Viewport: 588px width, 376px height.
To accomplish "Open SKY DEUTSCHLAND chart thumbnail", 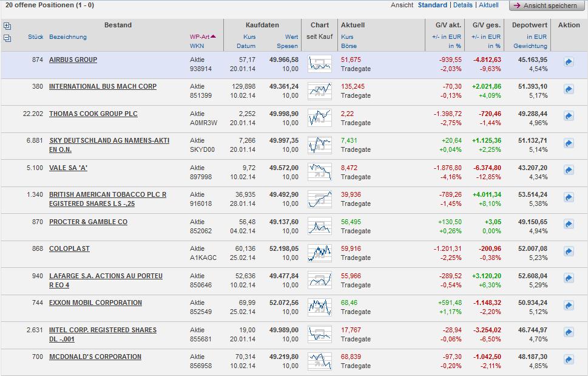I will pyautogui.click(x=320, y=145).
